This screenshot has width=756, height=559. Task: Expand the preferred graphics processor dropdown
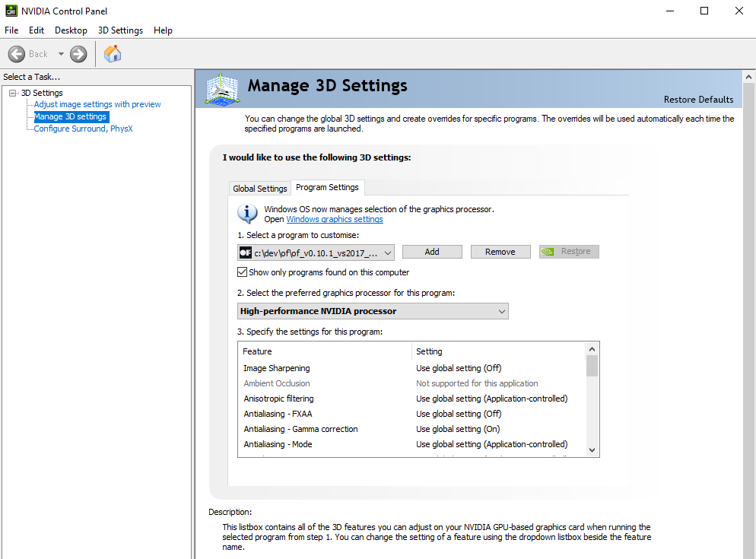(501, 311)
